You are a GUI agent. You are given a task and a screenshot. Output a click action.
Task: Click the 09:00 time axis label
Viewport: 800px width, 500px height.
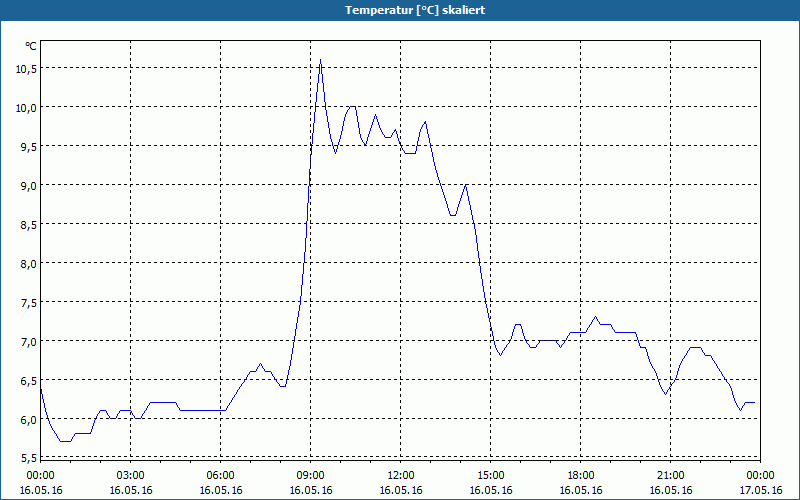click(311, 476)
